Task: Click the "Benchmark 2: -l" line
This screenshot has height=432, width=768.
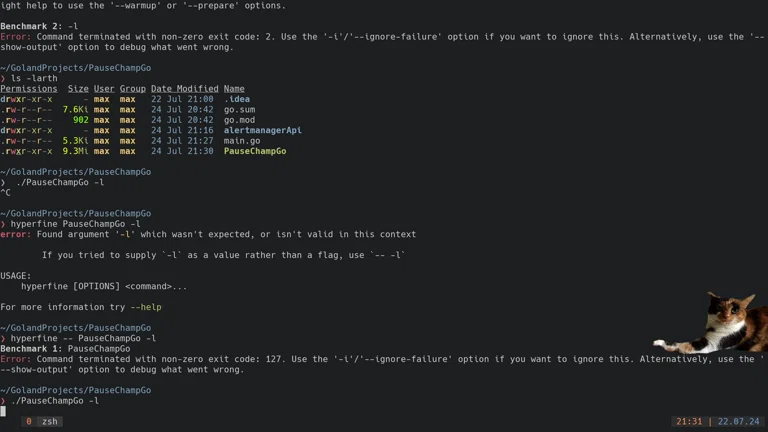Action: click(39, 26)
